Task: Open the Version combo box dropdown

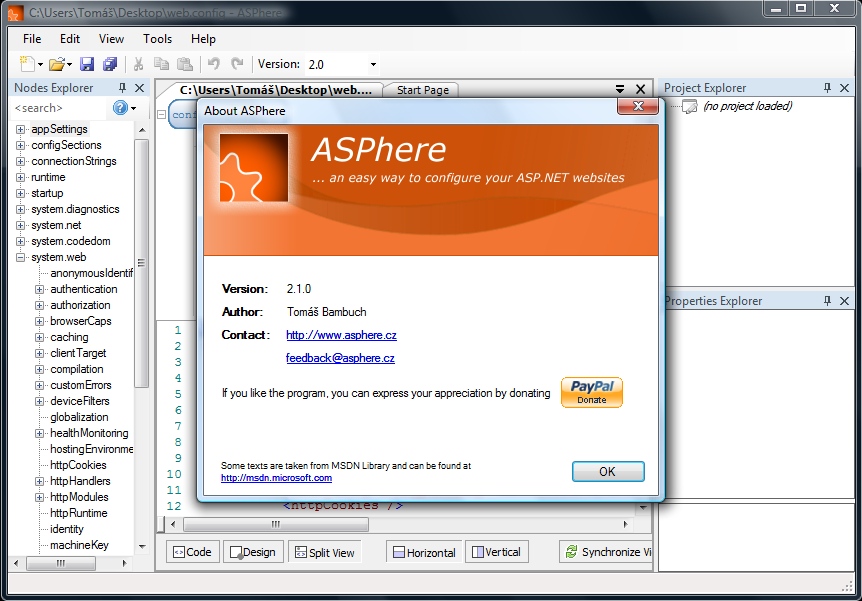Action: coord(373,64)
